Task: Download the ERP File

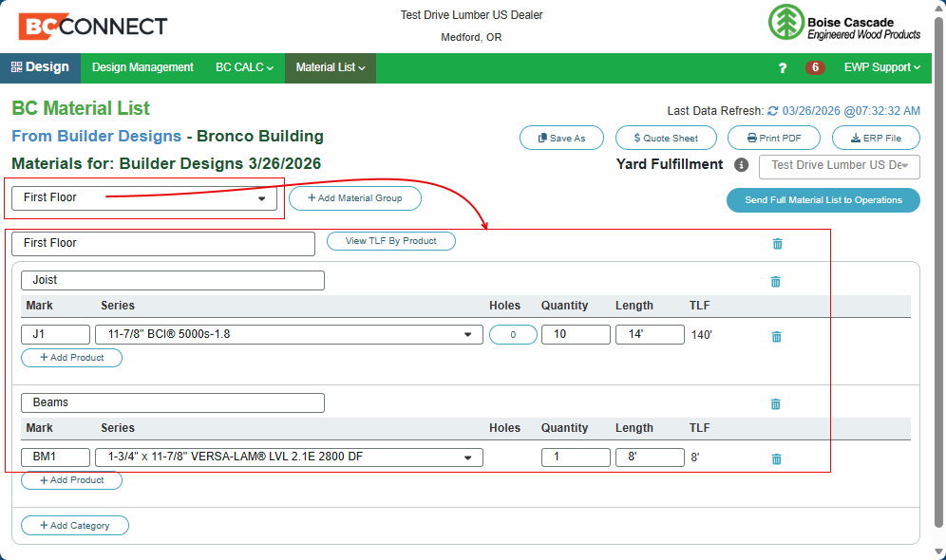Action: (876, 138)
